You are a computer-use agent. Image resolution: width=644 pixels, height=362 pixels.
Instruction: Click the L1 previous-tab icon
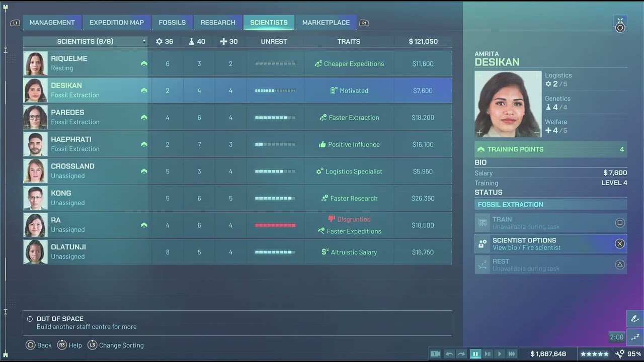15,23
